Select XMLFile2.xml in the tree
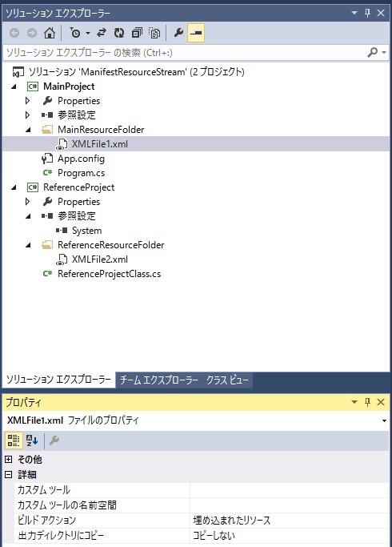392x547 pixels. pyautogui.click(x=100, y=259)
